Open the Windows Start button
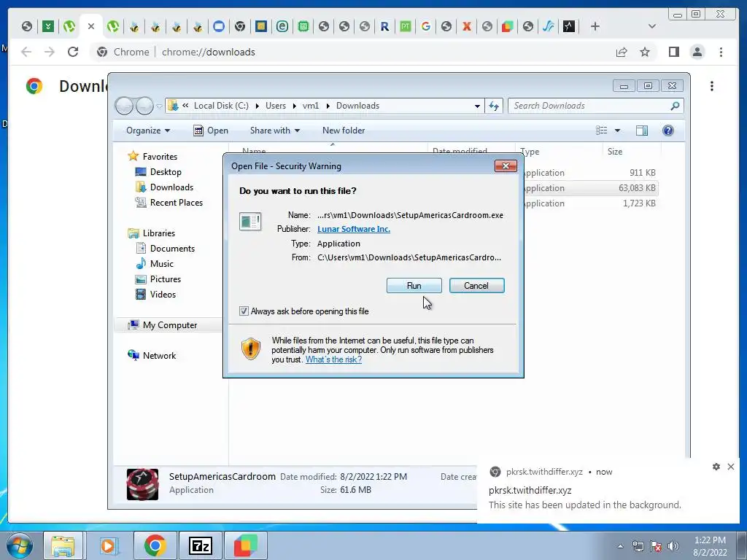Screen dimensions: 747x560 point(19,545)
